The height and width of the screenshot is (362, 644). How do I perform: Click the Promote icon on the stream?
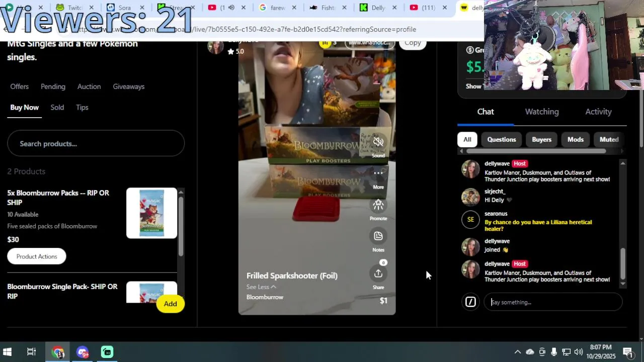pyautogui.click(x=378, y=205)
